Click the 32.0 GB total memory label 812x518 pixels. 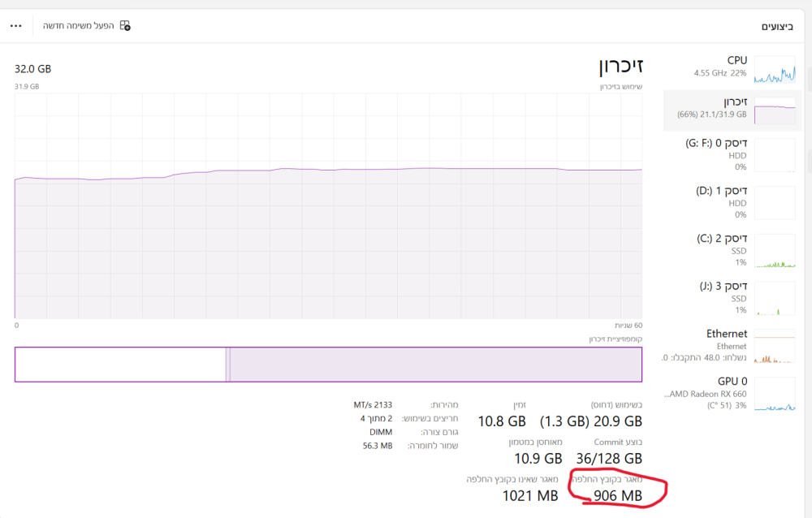click(32, 69)
